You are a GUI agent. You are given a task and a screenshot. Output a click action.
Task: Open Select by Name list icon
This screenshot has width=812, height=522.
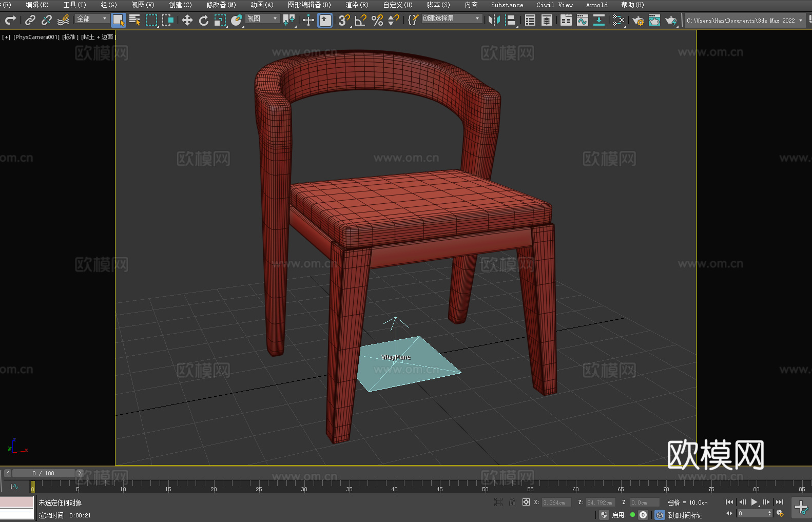click(x=134, y=20)
